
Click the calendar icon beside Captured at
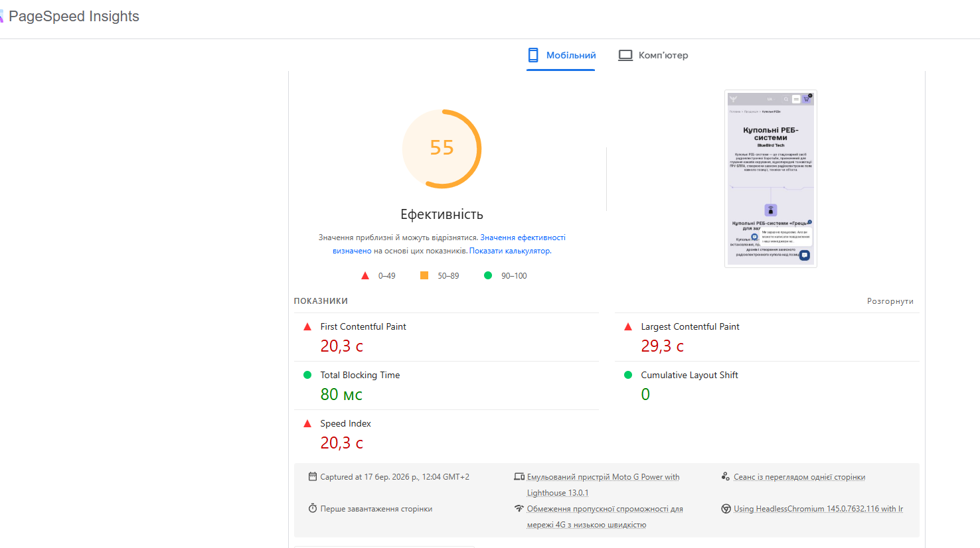(313, 476)
